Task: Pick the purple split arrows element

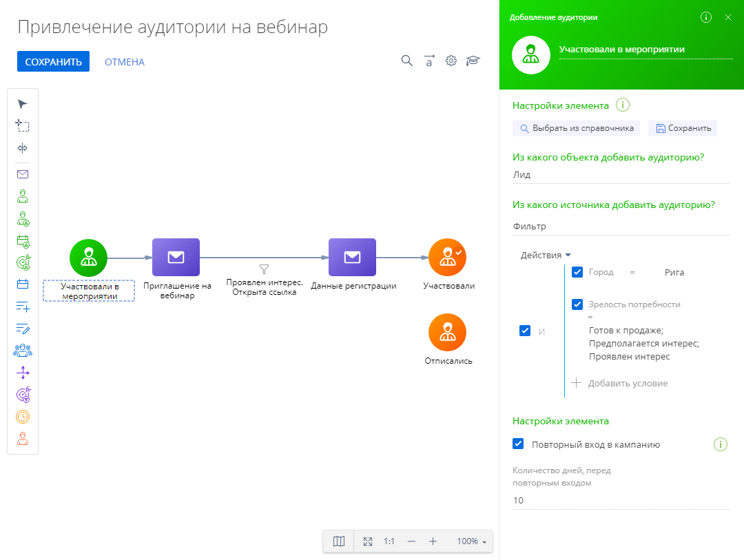Action: pyautogui.click(x=23, y=373)
